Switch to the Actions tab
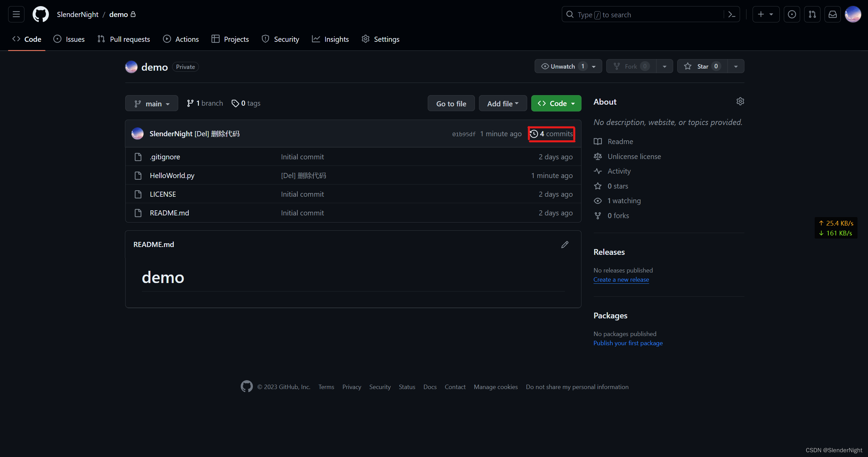The width and height of the screenshot is (868, 457). click(x=181, y=39)
